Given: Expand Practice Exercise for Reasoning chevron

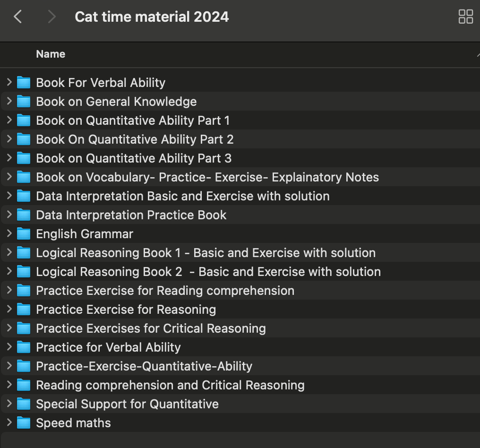Looking at the screenshot, I should (x=9, y=309).
